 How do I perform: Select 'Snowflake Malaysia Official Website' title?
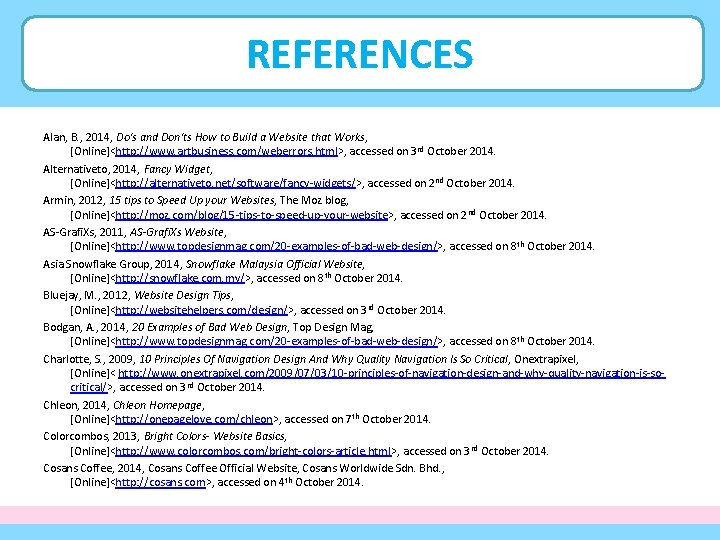[x=274, y=264]
